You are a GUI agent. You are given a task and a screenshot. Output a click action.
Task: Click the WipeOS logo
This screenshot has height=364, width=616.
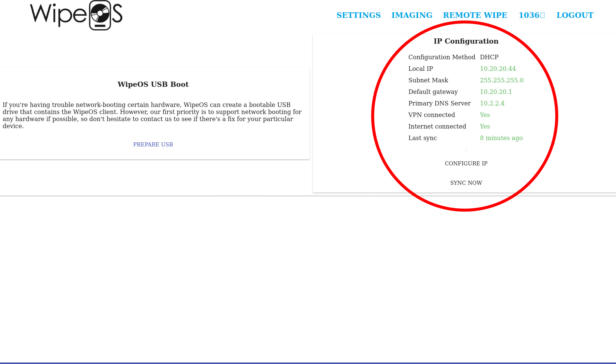pyautogui.click(x=76, y=15)
